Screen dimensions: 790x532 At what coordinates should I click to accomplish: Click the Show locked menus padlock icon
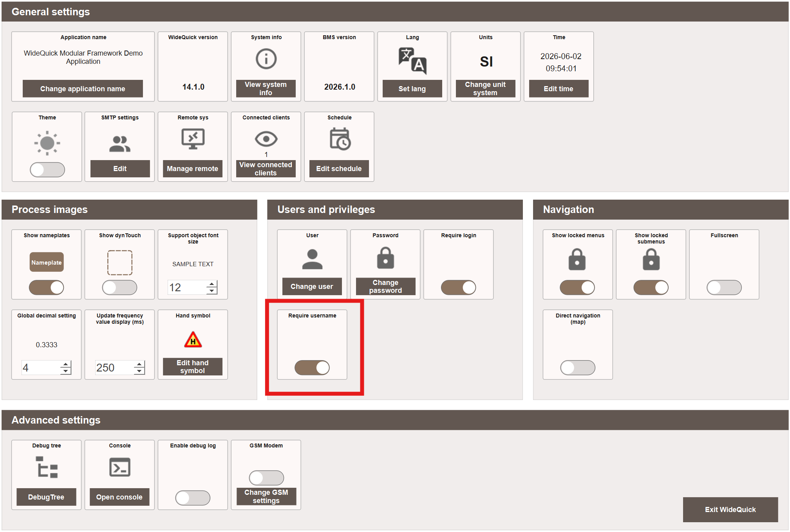tap(577, 259)
